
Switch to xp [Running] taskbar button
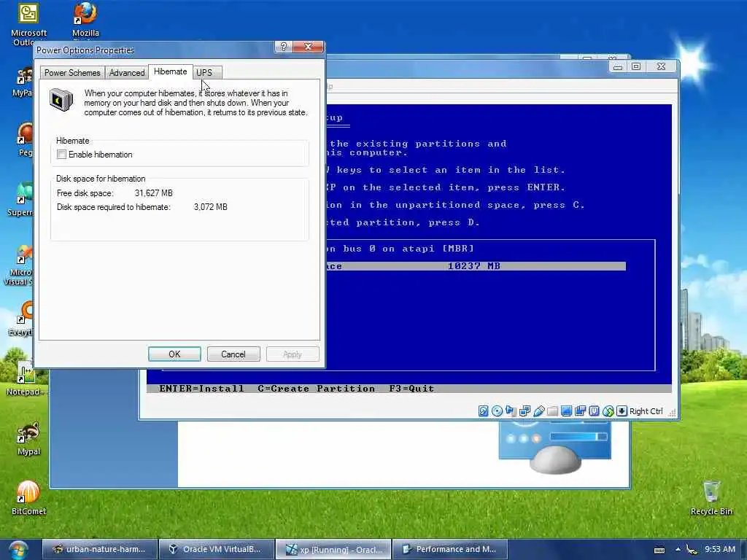(x=333, y=549)
